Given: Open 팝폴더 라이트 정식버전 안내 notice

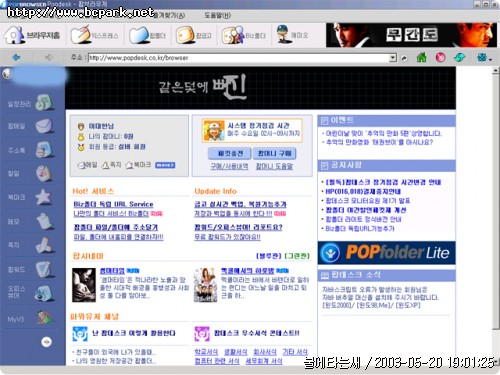Looking at the screenshot, I should pyautogui.click(x=363, y=219).
